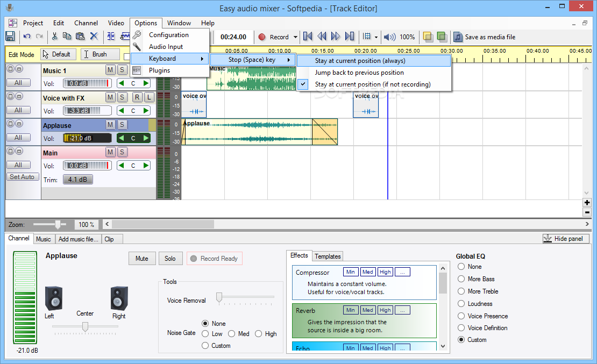
Task: Open the Templates tab
Action: point(328,256)
